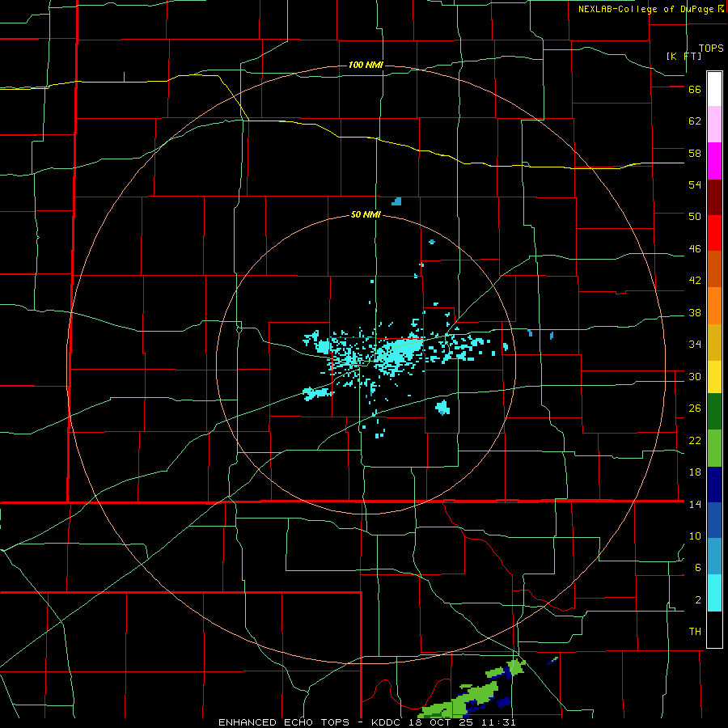The height and width of the screenshot is (728, 728).
Task: Click the 22 scale value
Action: click(695, 440)
